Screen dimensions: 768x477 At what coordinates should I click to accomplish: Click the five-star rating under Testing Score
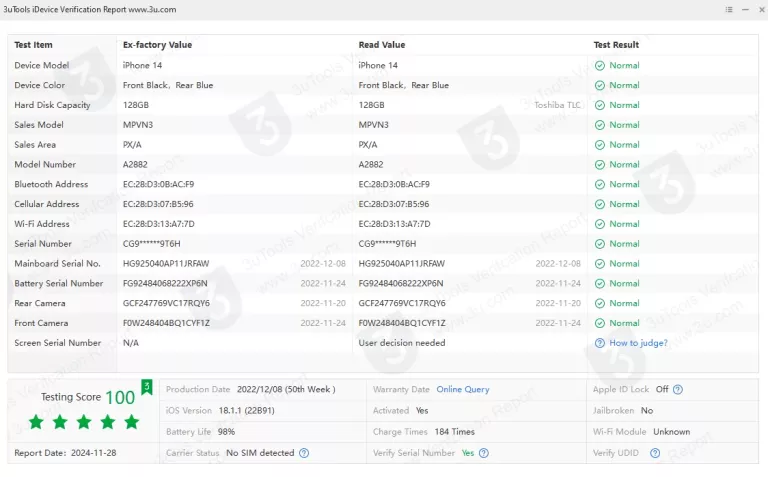click(x=84, y=422)
